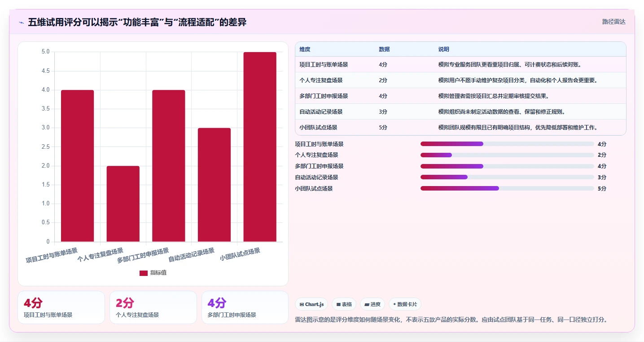Click 个人专注复盘场景 in the table
Viewport: 644px width, 342px height.
point(321,80)
